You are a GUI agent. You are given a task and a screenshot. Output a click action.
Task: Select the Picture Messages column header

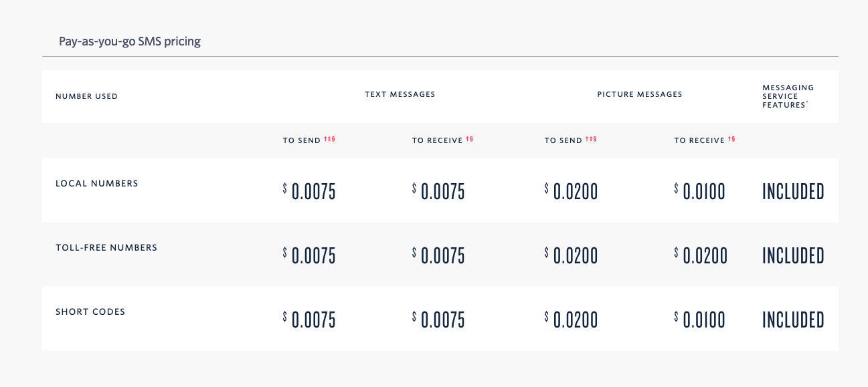[640, 94]
